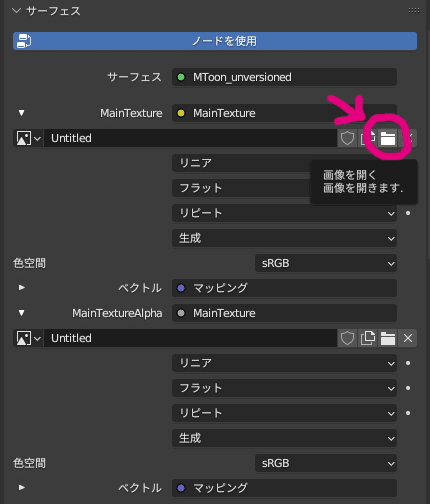
Task: Toggle fake user shield on first Untitled image
Action: (347, 138)
